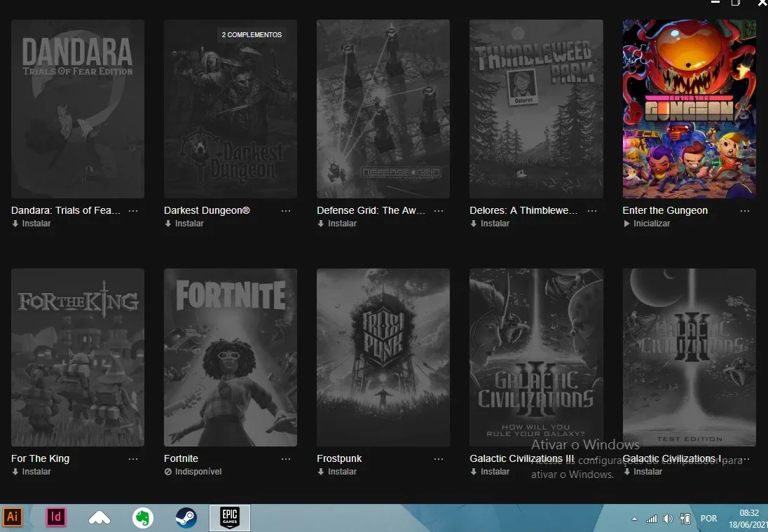Click Indisponível under Fortnite

pyautogui.click(x=193, y=472)
